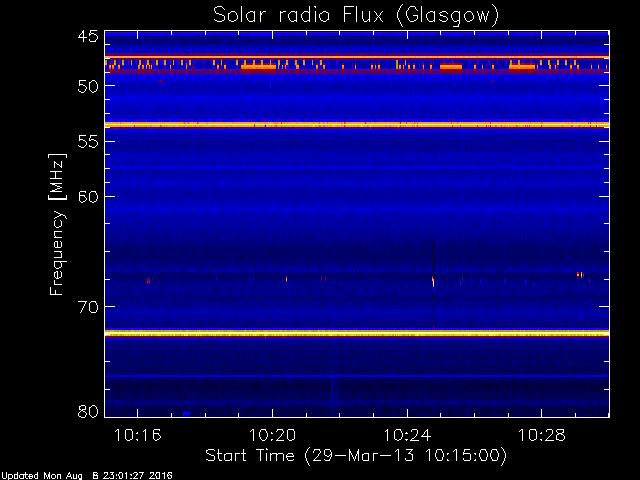Viewport: 640px width, 480px height.
Task: Click the '70' frequency axis label
Action: tap(88, 307)
